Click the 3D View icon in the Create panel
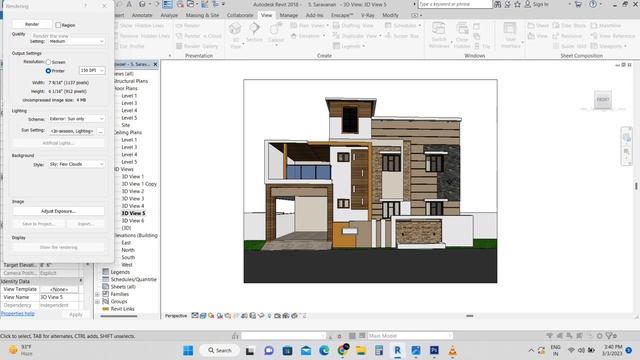Viewport: 640px width, 360px height. 235,29
